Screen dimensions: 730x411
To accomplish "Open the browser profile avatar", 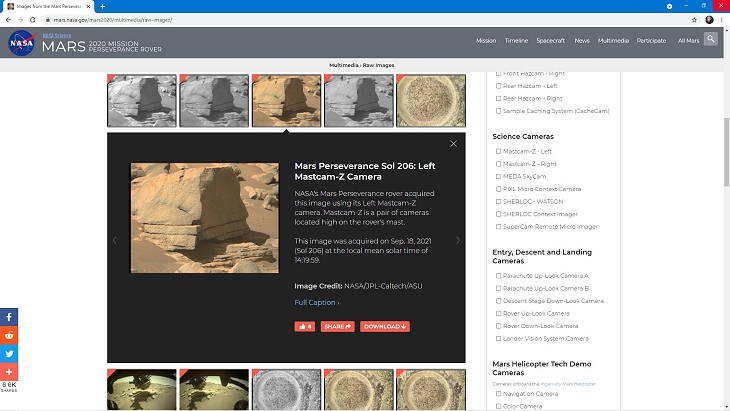I will [x=709, y=20].
